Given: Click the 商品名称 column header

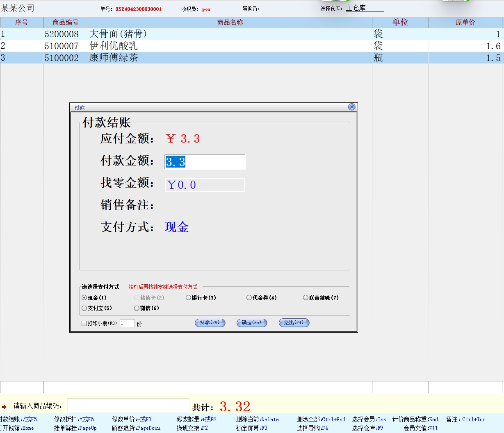Looking at the screenshot, I should click(x=230, y=23).
